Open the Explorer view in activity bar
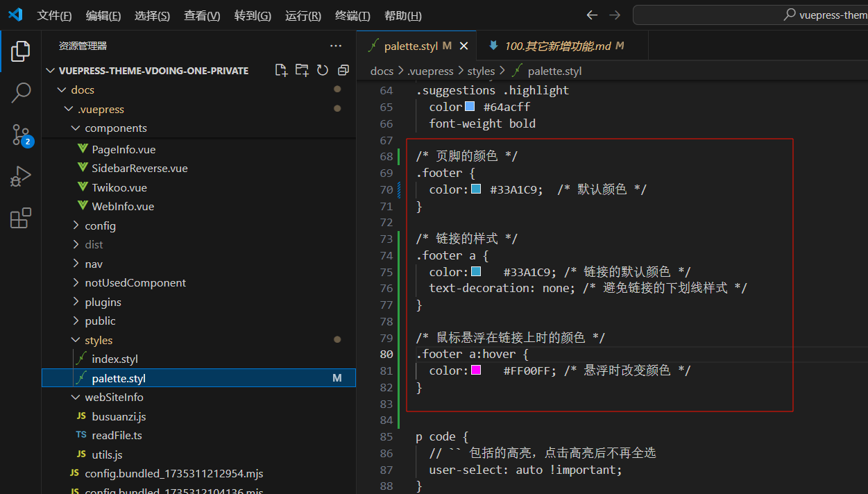This screenshot has height=494, width=868. pyautogui.click(x=21, y=51)
